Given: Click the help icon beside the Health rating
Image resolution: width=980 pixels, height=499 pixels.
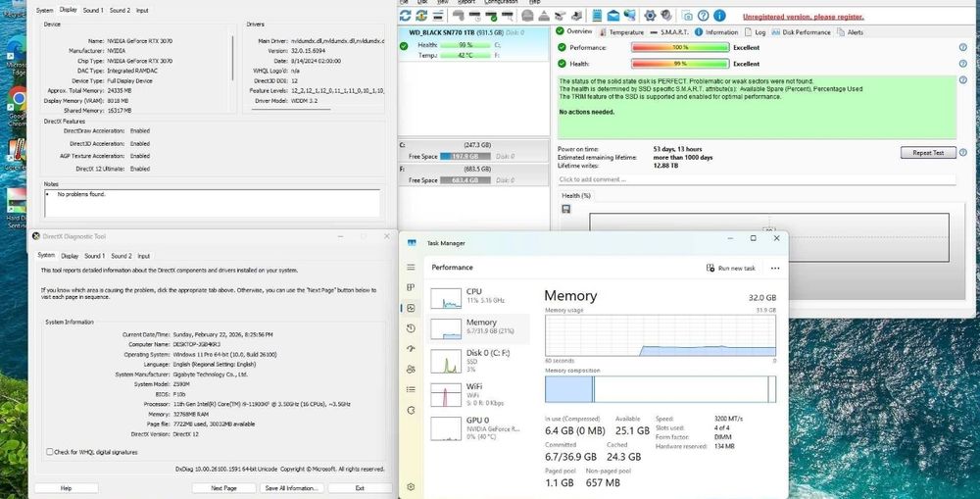Looking at the screenshot, I should (x=963, y=64).
